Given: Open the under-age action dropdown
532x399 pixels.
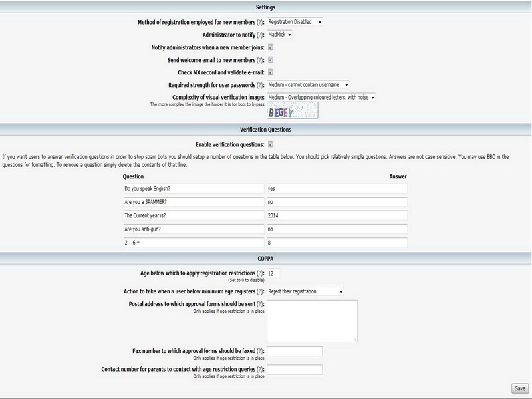Looking at the screenshot, I should [x=305, y=291].
